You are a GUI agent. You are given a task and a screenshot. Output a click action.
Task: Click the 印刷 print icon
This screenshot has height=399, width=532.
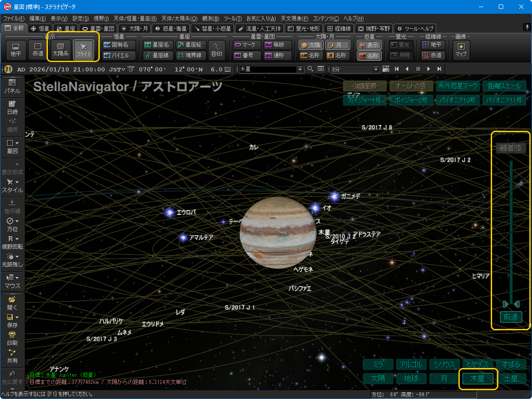click(x=12, y=338)
